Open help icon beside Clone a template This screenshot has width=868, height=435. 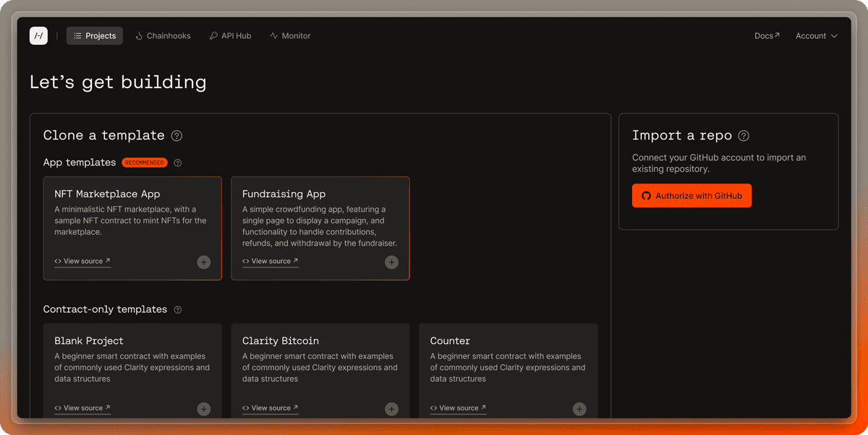coord(176,136)
